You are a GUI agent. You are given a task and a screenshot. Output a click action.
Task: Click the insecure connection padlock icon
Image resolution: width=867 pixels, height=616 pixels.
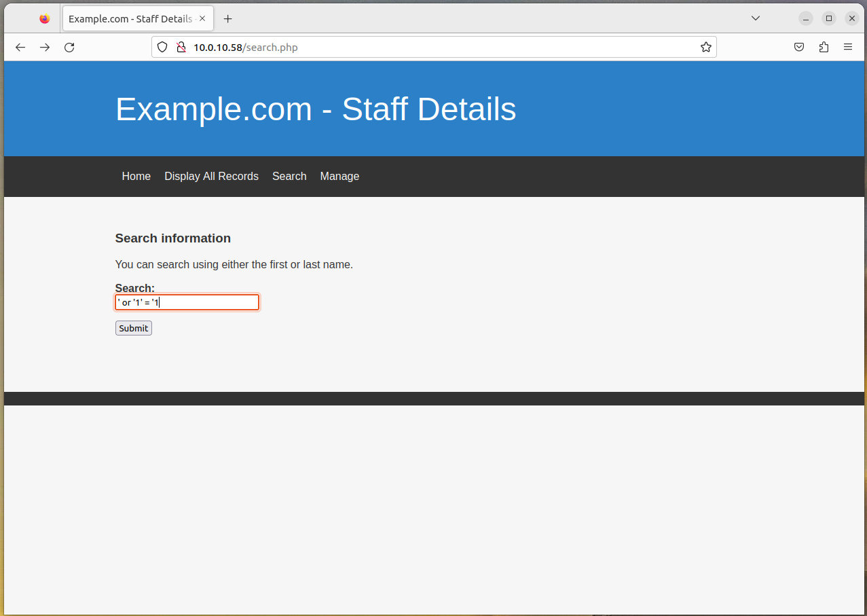click(181, 48)
